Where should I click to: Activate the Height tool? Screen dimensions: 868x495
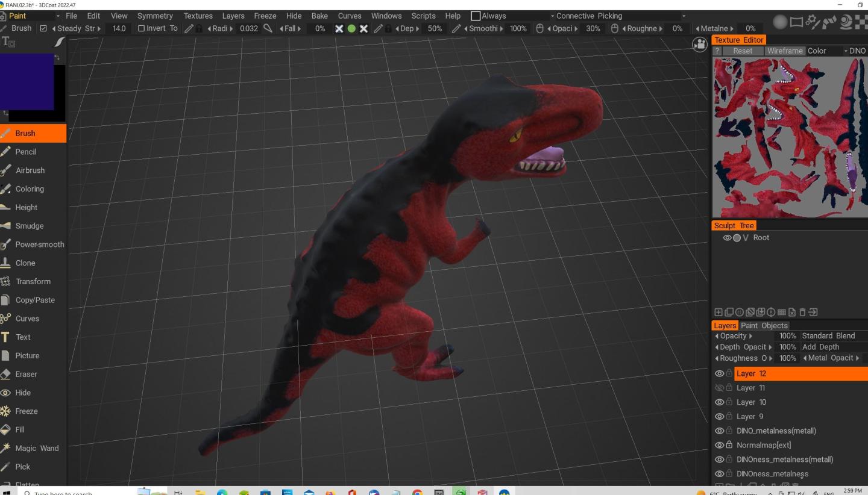(x=33, y=207)
